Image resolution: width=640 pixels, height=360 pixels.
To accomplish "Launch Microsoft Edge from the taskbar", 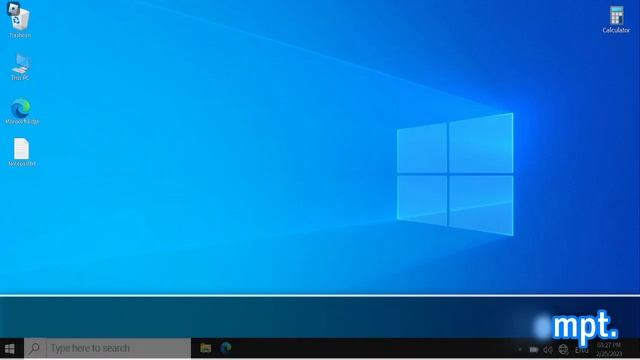I will pos(226,348).
